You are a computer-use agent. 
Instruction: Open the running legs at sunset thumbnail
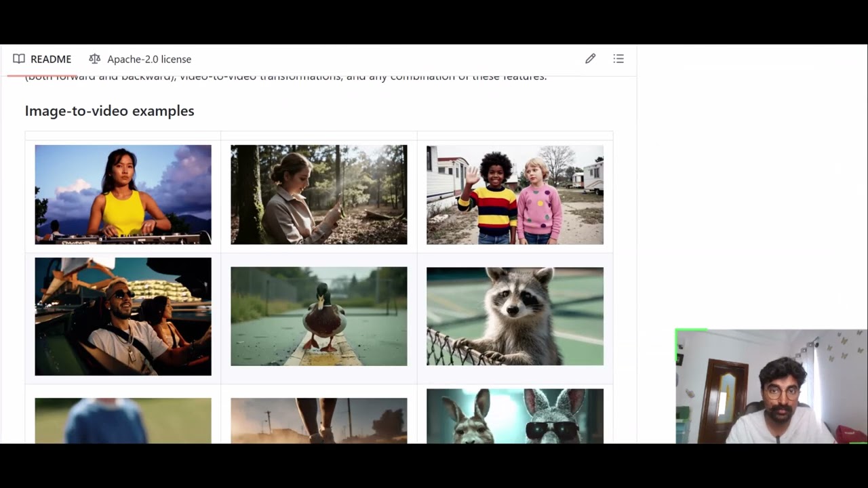tap(319, 421)
